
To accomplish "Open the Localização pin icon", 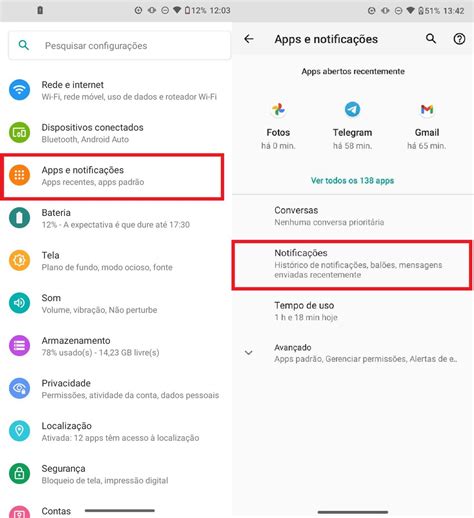I will pos(19,431).
